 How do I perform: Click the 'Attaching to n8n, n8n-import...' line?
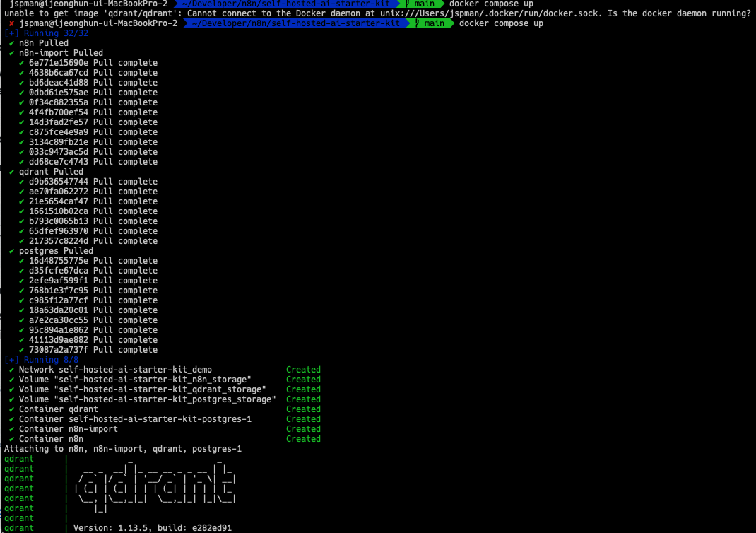point(123,449)
